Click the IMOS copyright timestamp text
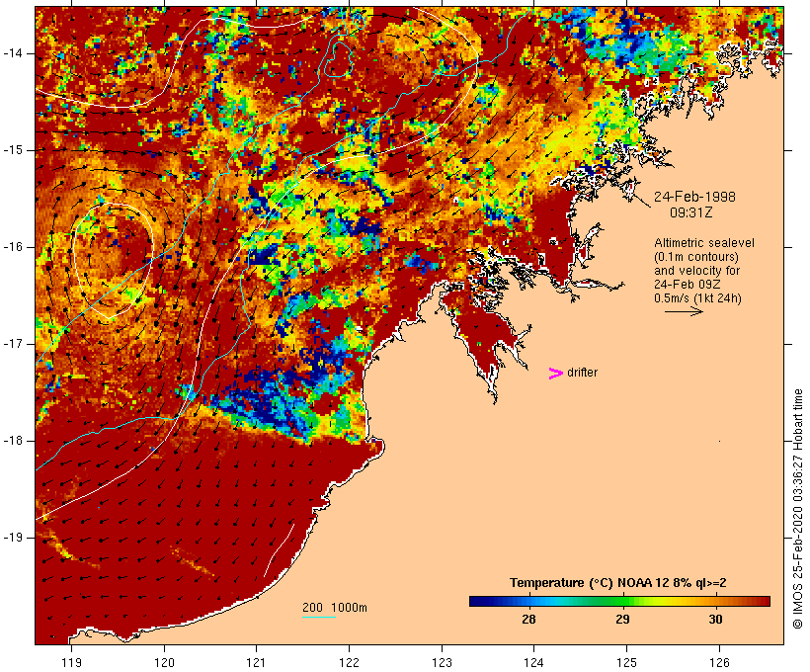810x672 pixels. click(x=797, y=509)
